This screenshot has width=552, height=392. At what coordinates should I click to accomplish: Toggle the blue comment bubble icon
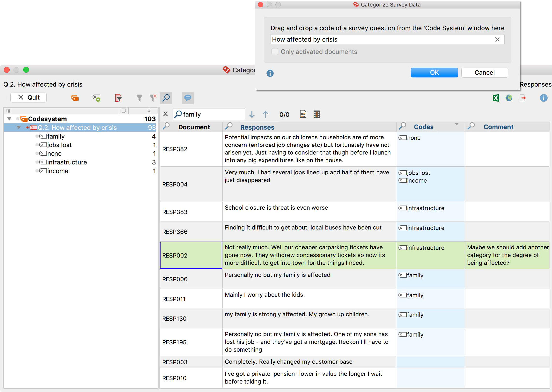coord(188,98)
